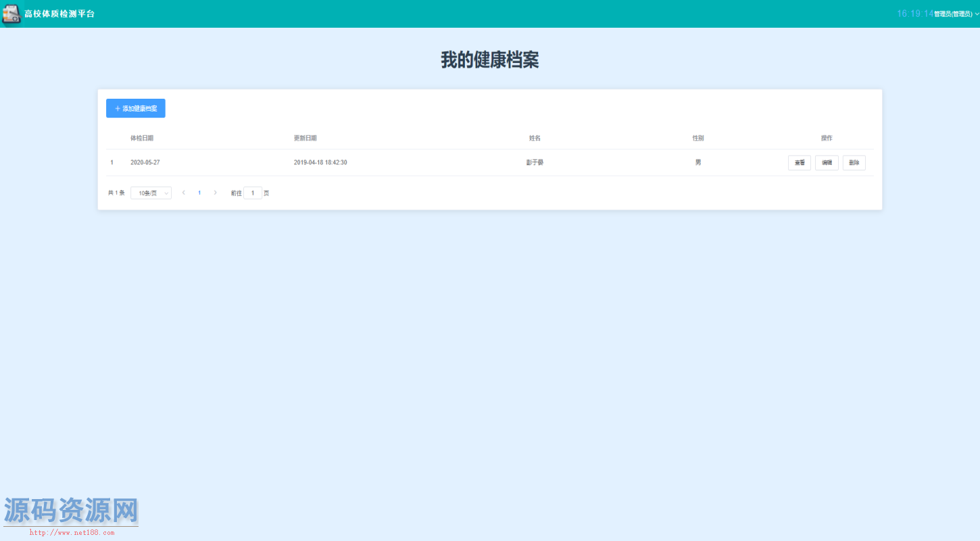Click the update time 2019-04-18 18:42:30 cell
The height and width of the screenshot is (541, 980).
coord(320,163)
